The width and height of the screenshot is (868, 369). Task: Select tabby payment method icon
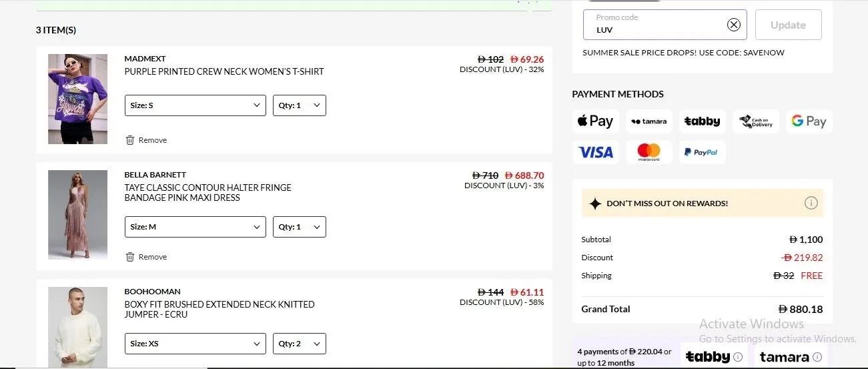(x=702, y=121)
